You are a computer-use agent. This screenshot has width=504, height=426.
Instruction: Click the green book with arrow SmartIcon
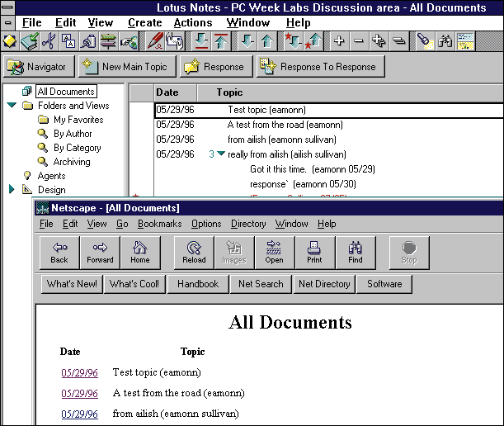tap(30, 41)
